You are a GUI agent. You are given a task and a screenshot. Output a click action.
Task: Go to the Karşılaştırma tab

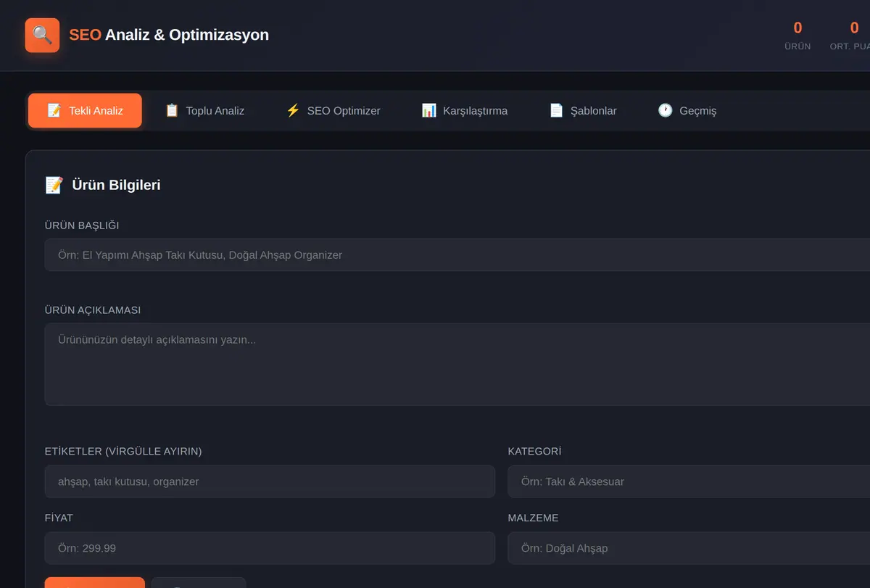point(465,111)
